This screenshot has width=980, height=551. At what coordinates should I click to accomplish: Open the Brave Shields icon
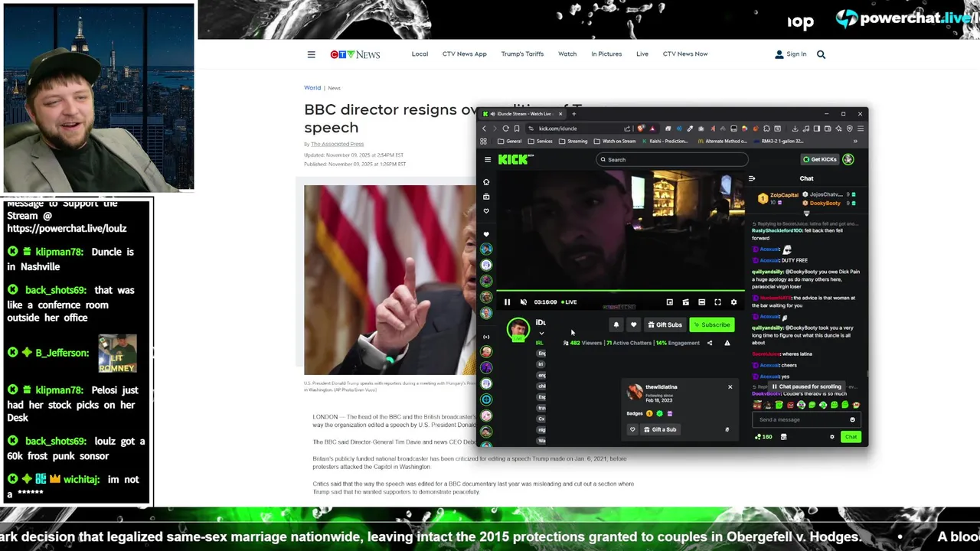click(641, 129)
